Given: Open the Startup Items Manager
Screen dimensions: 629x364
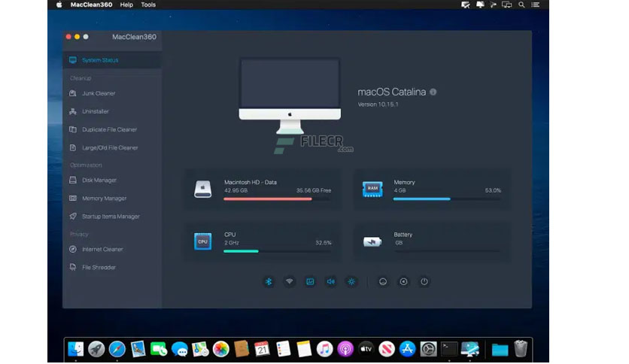Looking at the screenshot, I should click(x=112, y=217).
